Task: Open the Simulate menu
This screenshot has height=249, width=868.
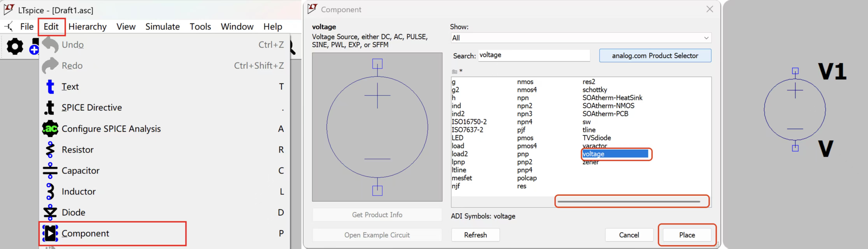Action: click(x=162, y=27)
